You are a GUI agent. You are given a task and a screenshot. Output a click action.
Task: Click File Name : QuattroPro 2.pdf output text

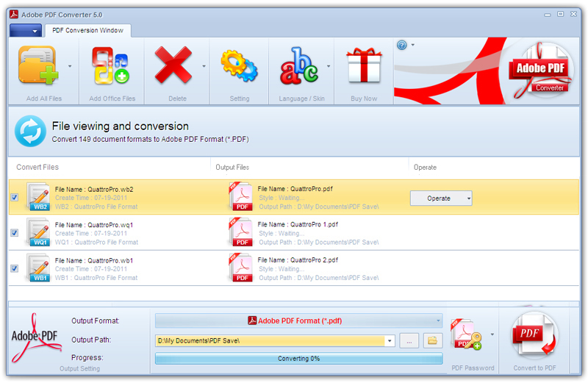(x=298, y=260)
